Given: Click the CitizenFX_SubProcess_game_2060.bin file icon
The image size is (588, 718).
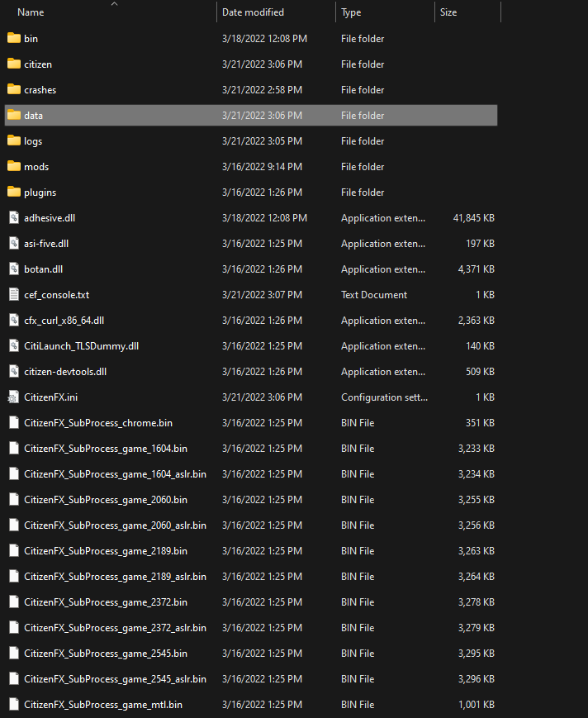Looking at the screenshot, I should (x=14, y=500).
